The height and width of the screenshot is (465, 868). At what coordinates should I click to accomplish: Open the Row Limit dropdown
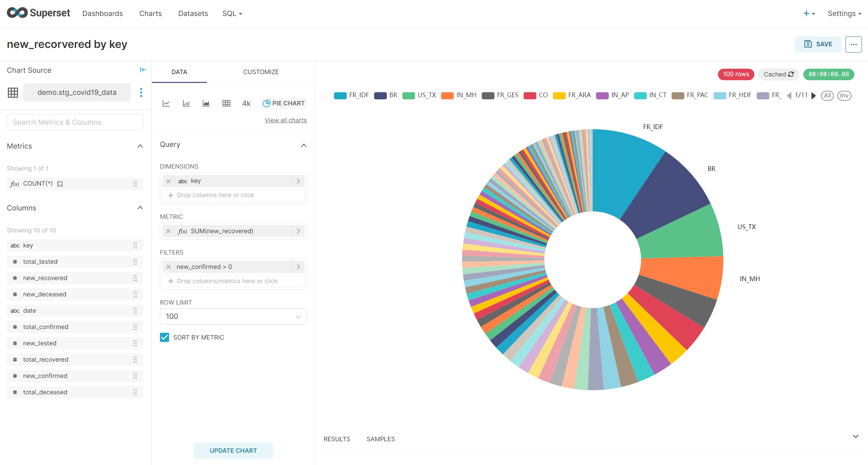click(x=233, y=316)
